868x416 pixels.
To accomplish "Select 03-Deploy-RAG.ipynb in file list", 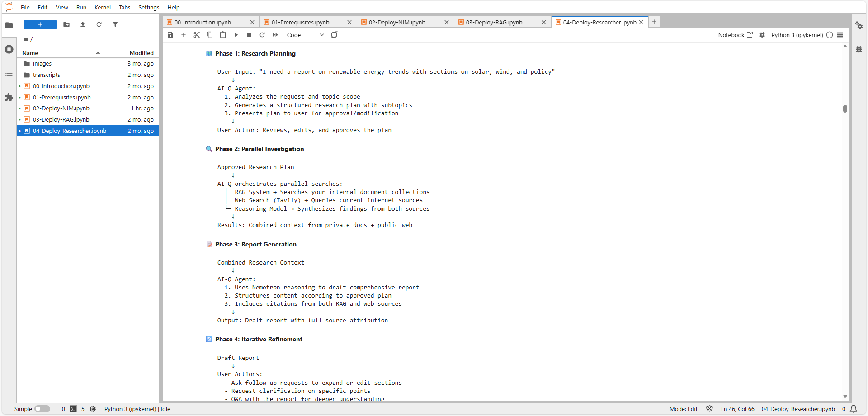I will (88, 119).
